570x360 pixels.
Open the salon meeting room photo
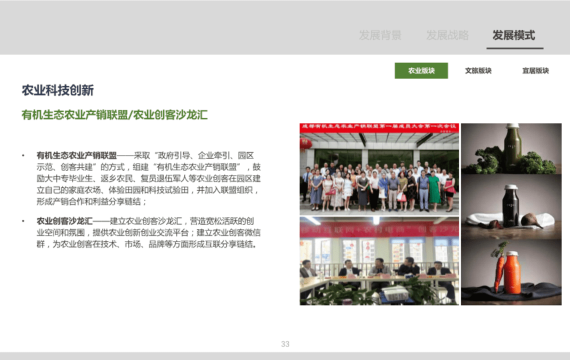[379, 261]
